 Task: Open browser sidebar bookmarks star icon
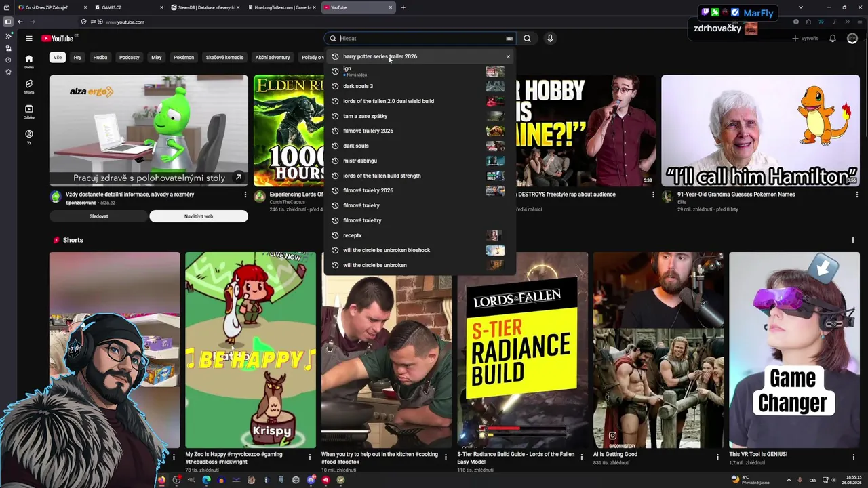pyautogui.click(x=8, y=71)
